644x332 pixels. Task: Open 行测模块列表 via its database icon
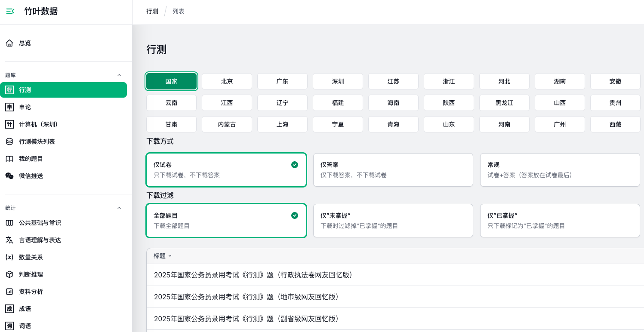(x=9, y=141)
